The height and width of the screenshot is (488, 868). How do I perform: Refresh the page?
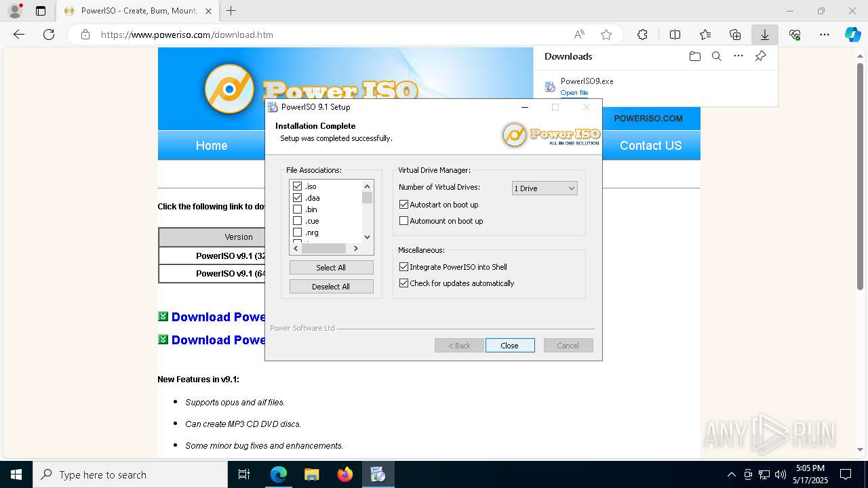coord(49,35)
